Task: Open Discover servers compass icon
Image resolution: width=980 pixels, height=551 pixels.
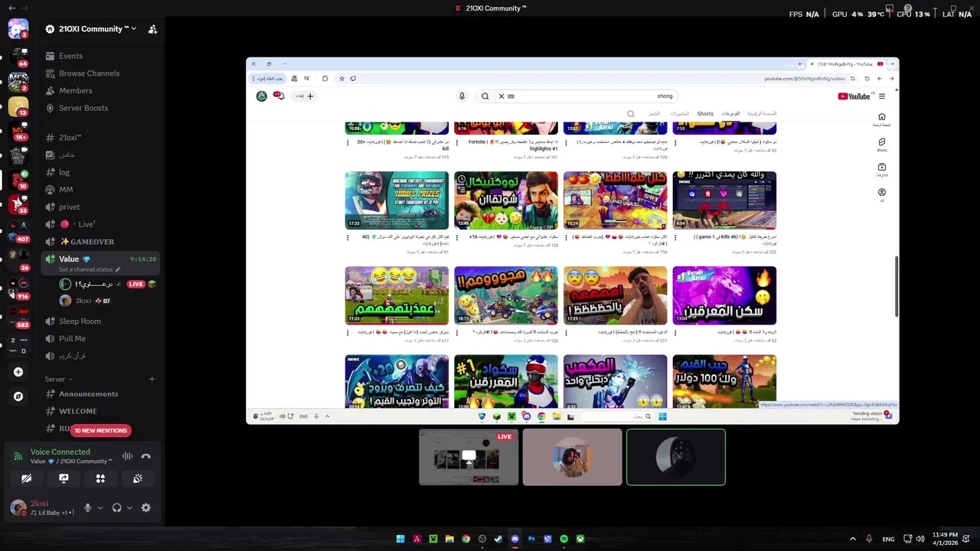Action: tap(18, 396)
